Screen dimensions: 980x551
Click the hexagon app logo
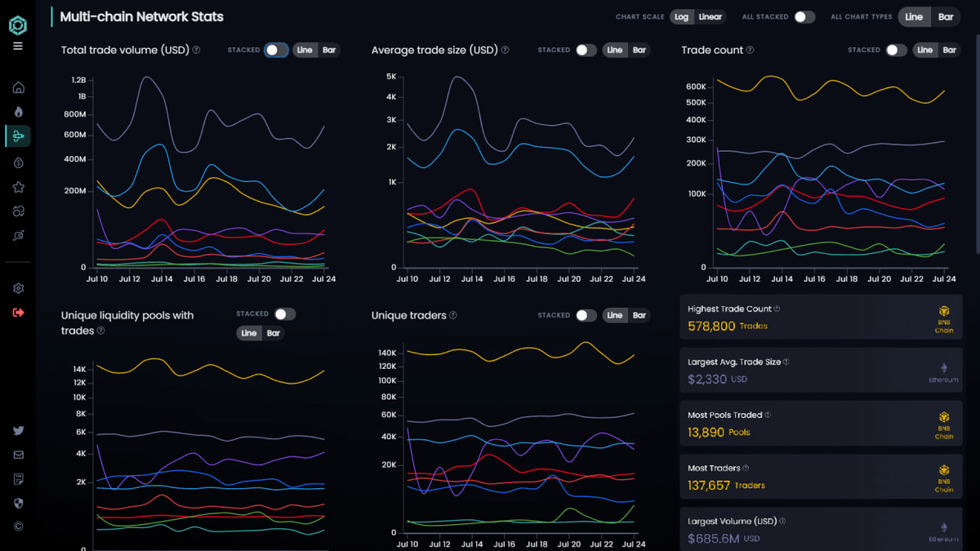pos(18,26)
